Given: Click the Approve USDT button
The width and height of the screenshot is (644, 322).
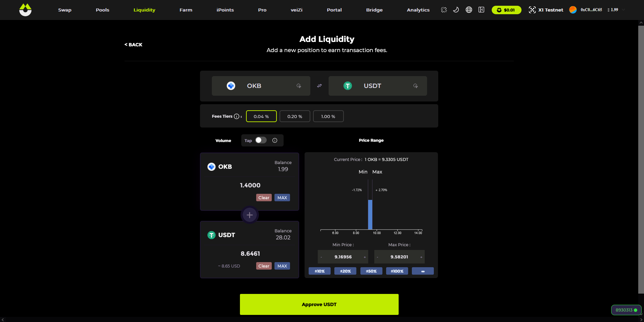Looking at the screenshot, I should tap(319, 304).
